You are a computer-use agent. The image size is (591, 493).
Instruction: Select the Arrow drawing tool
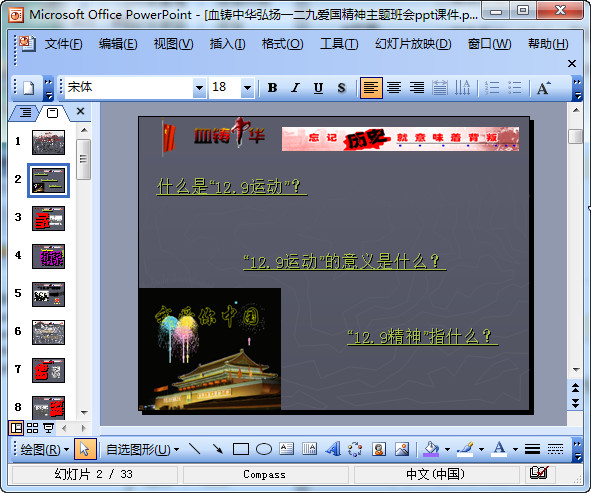[x=218, y=449]
